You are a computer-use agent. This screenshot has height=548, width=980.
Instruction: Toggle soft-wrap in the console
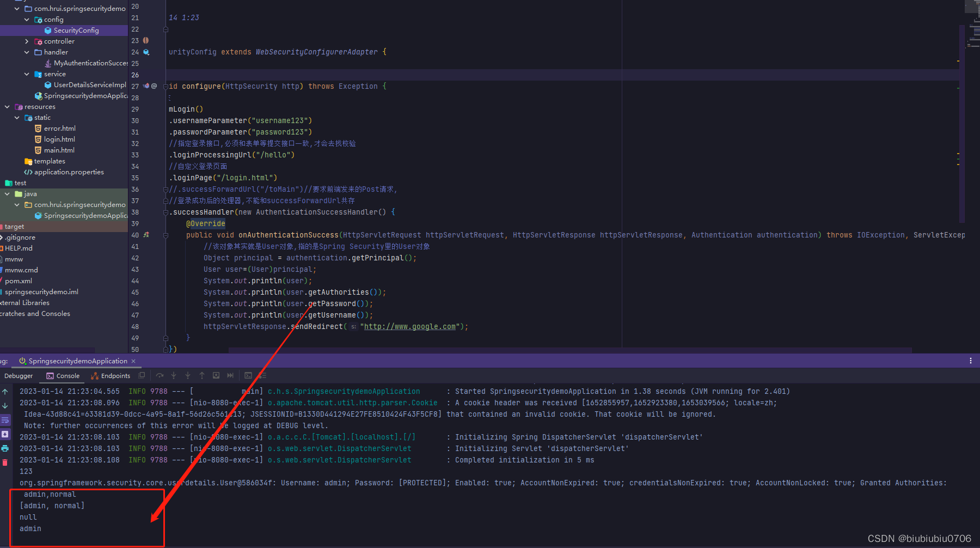click(5, 420)
